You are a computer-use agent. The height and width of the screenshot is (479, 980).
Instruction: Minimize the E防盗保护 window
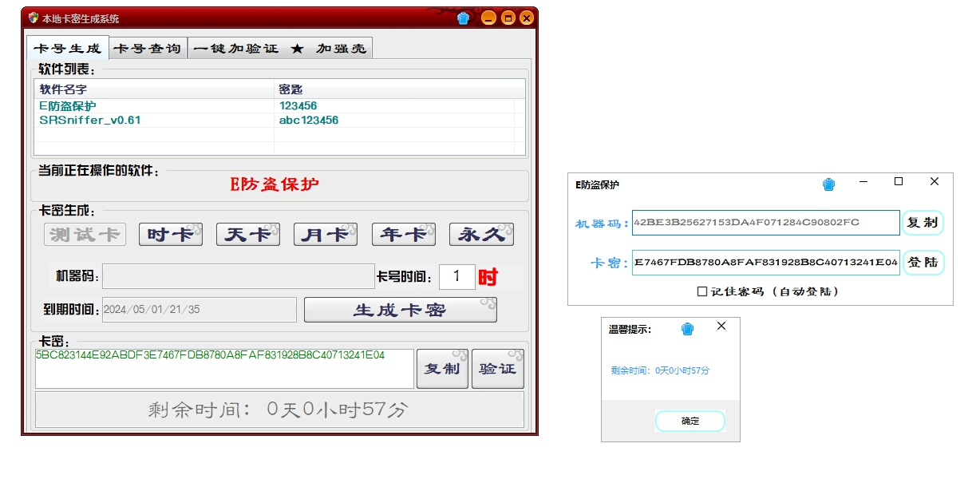[x=863, y=182]
